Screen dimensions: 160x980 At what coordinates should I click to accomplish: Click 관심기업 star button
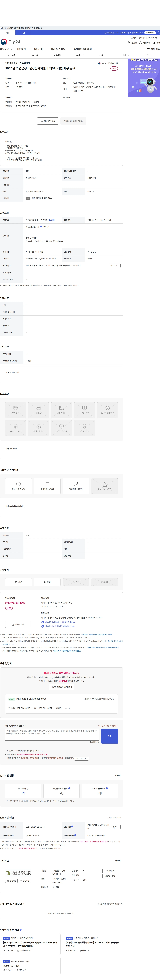11,881
